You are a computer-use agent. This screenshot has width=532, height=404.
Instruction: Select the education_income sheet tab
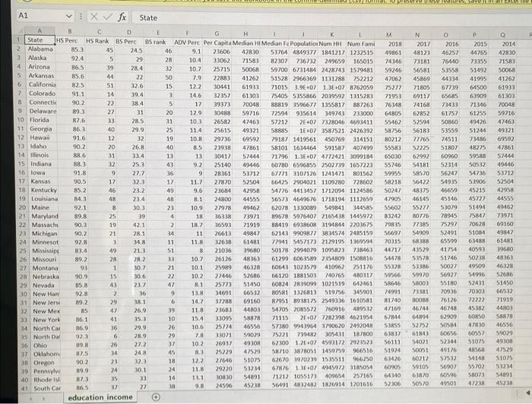click(x=100, y=397)
